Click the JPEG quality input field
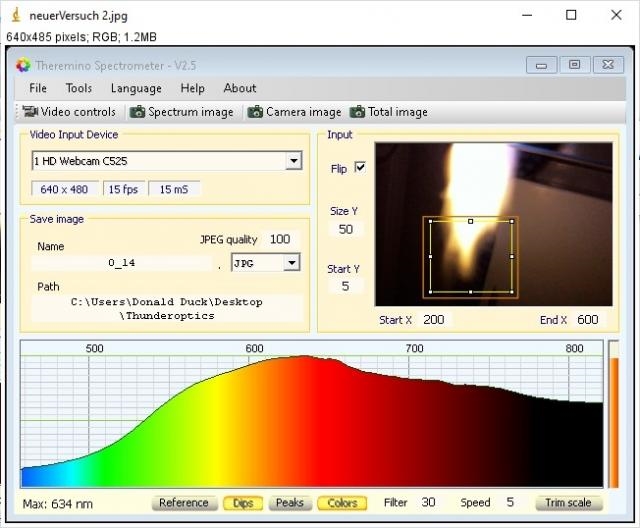The width and height of the screenshot is (640, 528). [280, 239]
